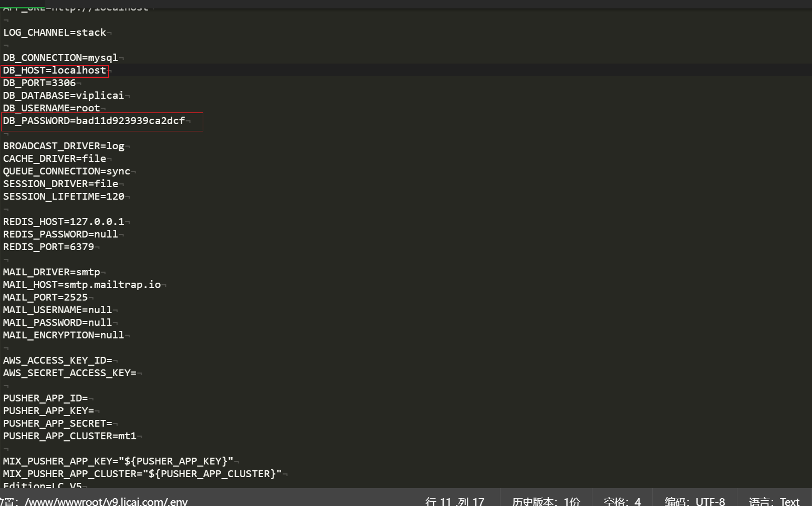Click the DB_PASSWORD line
812x506 pixels.
coord(94,121)
